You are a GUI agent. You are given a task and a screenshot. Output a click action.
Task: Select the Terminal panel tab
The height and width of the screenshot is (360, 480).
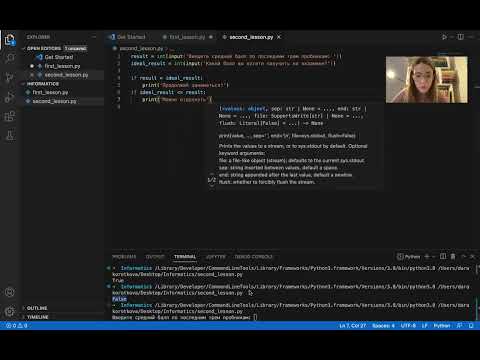(x=185, y=257)
